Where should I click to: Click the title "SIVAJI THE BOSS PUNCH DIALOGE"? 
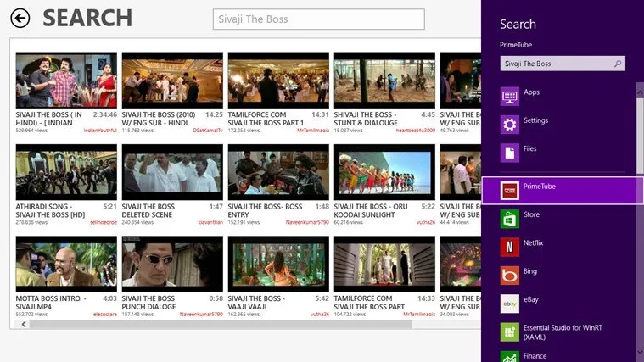tap(148, 303)
